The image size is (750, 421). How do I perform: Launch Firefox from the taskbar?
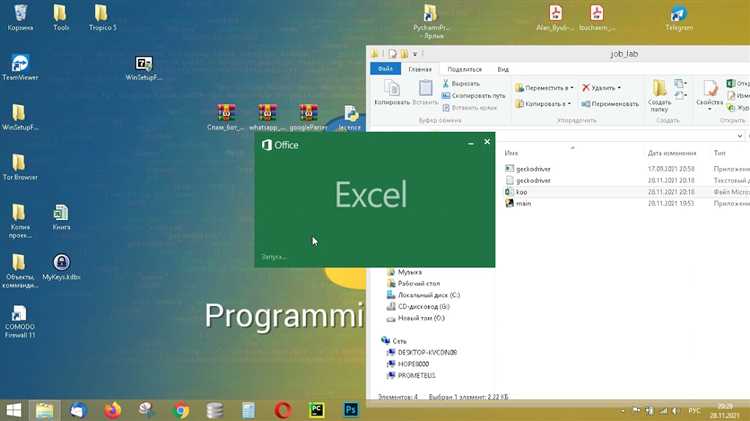(112, 410)
